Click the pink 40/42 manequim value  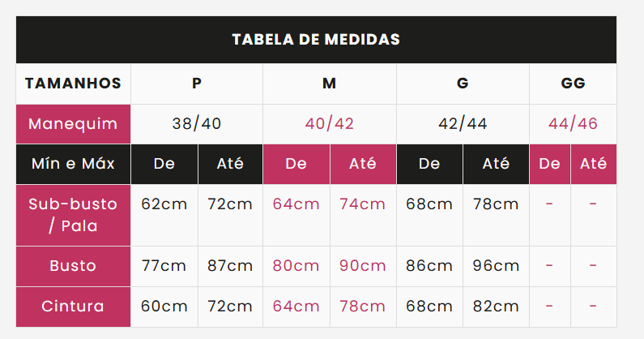click(x=330, y=124)
